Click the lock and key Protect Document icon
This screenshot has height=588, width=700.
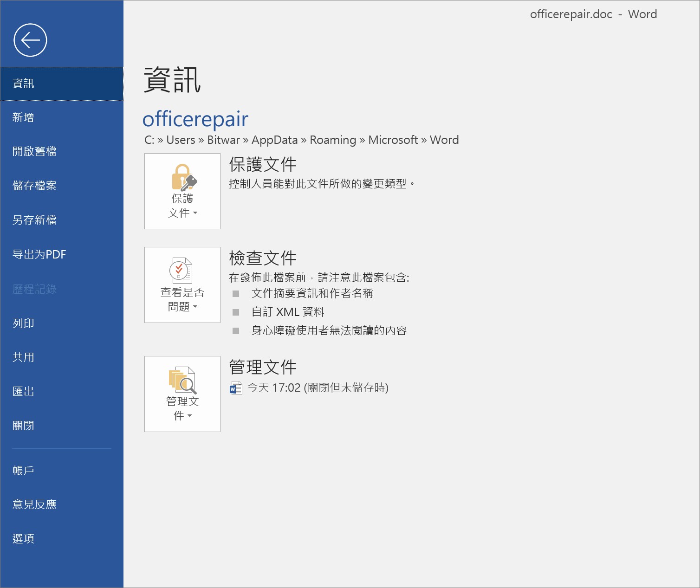(184, 177)
